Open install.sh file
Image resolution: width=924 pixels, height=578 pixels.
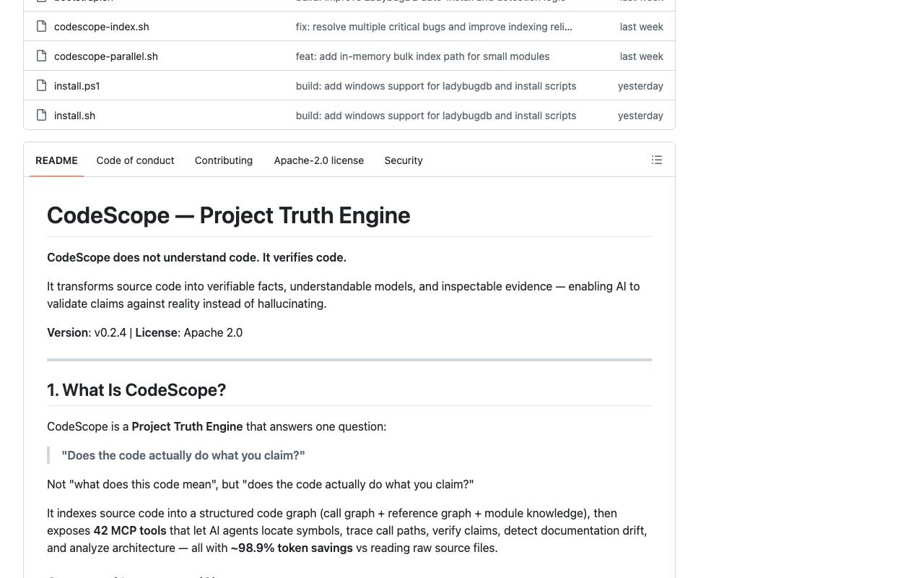click(74, 116)
